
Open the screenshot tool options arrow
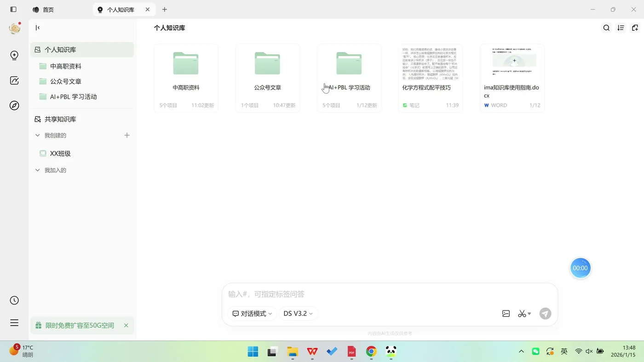coord(529,314)
